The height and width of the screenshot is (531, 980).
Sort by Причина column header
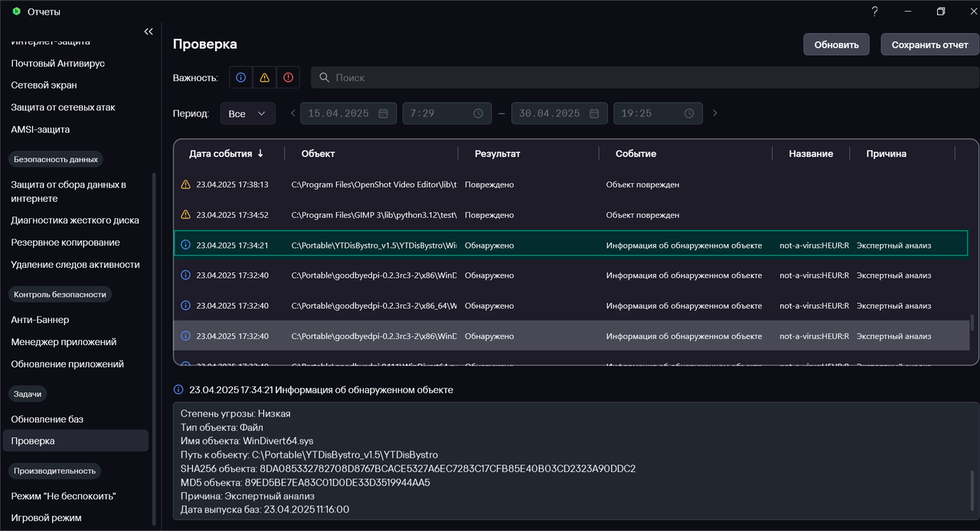[x=886, y=153]
